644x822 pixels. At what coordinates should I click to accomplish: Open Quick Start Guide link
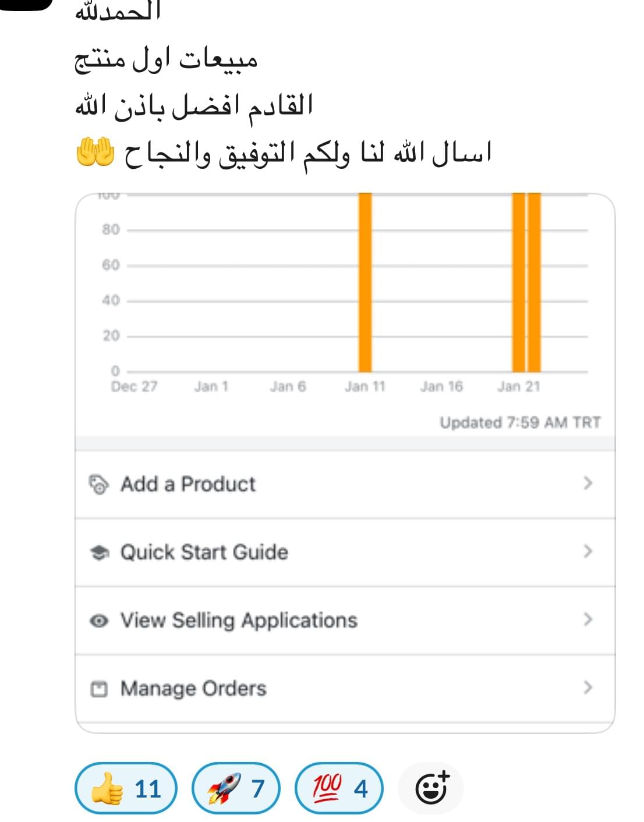[204, 552]
